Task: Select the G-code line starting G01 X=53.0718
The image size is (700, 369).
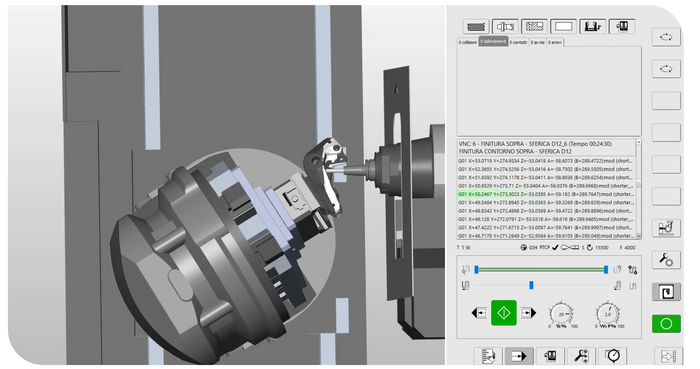Action: 546,161
